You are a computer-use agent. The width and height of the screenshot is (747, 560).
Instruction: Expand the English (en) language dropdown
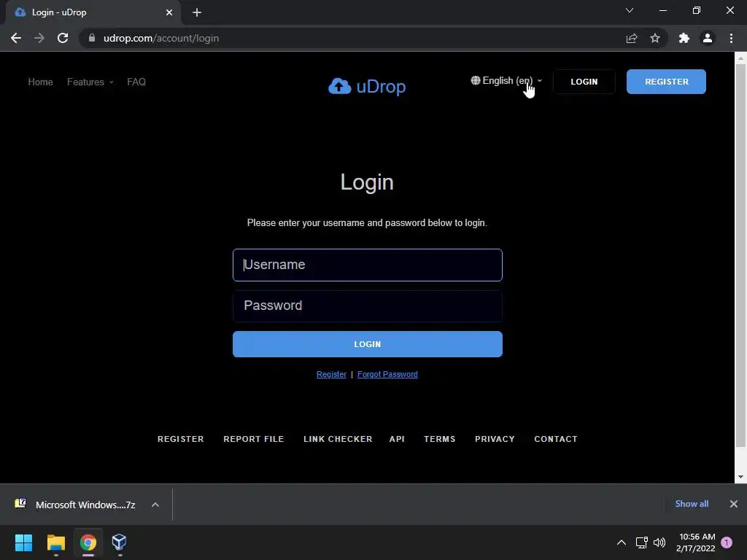[x=506, y=81]
